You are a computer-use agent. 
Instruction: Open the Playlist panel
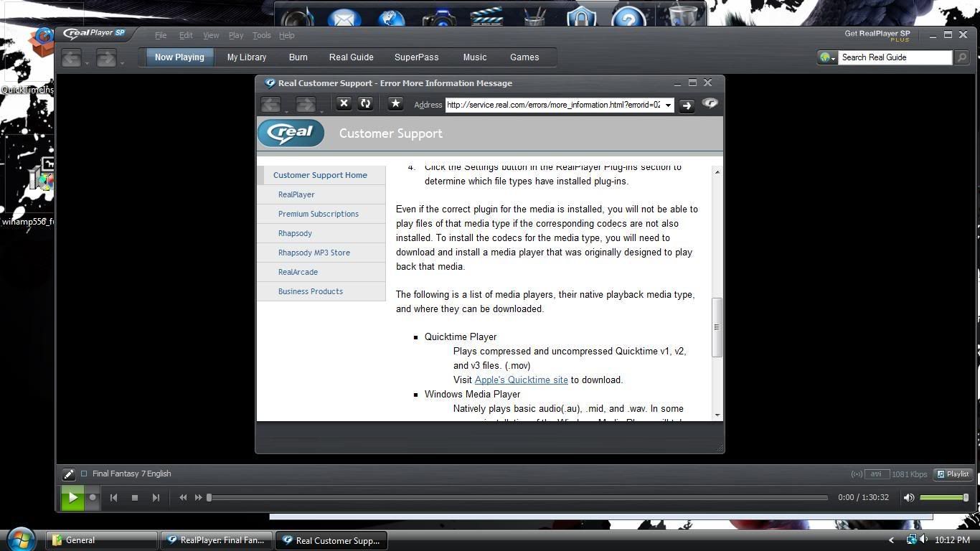(953, 474)
